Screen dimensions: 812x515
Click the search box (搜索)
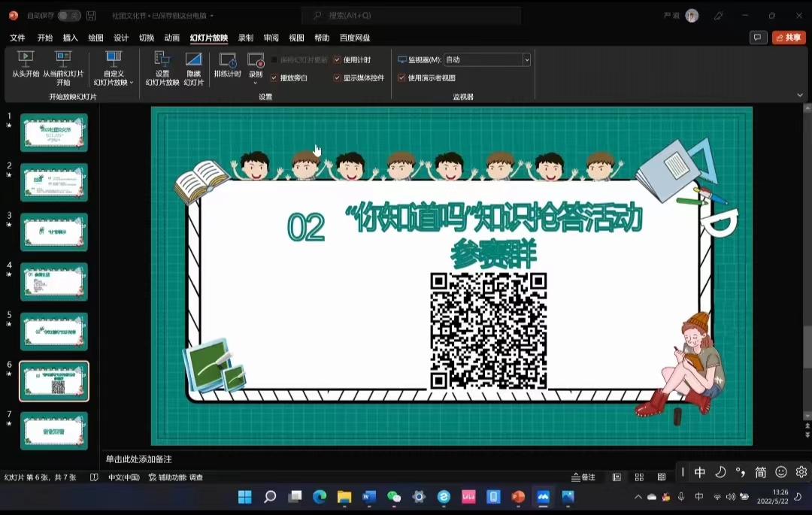(412, 16)
